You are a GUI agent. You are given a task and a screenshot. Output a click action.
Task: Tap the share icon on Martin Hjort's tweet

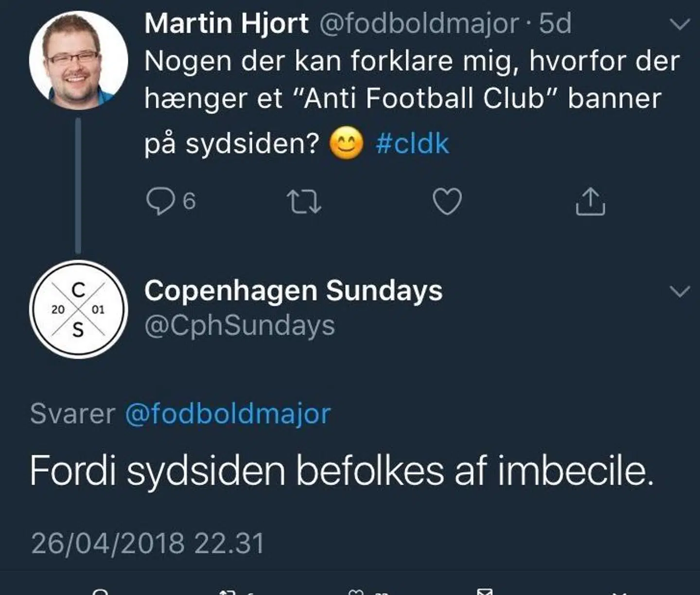(590, 201)
